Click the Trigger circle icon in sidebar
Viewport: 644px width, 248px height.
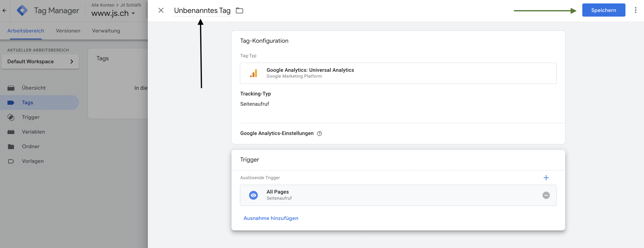pyautogui.click(x=11, y=117)
